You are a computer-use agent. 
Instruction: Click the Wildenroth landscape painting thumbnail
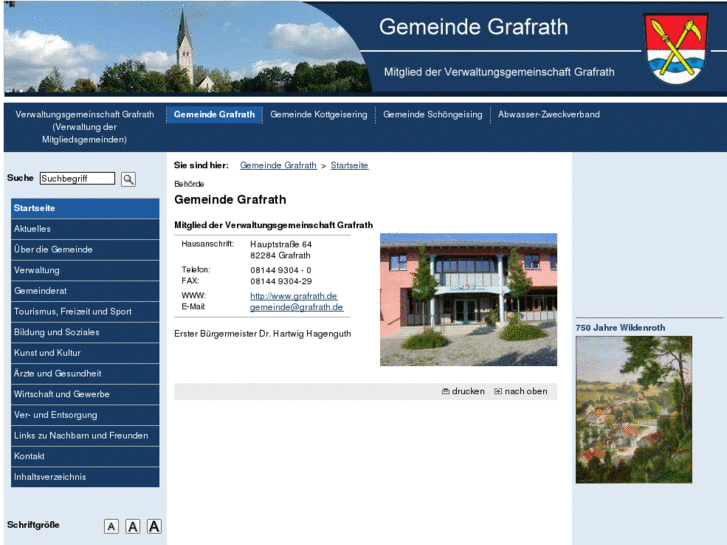(634, 410)
